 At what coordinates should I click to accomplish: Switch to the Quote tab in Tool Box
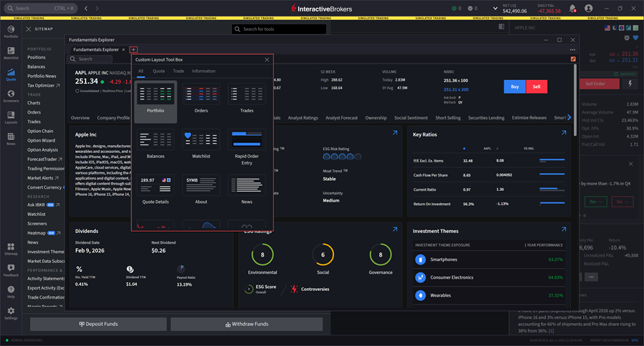pyautogui.click(x=159, y=71)
